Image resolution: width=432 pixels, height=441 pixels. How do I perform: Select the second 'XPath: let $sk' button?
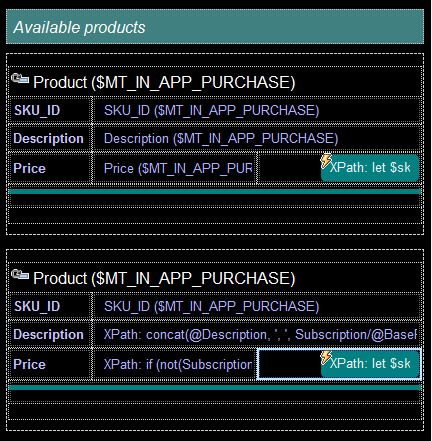pos(370,364)
